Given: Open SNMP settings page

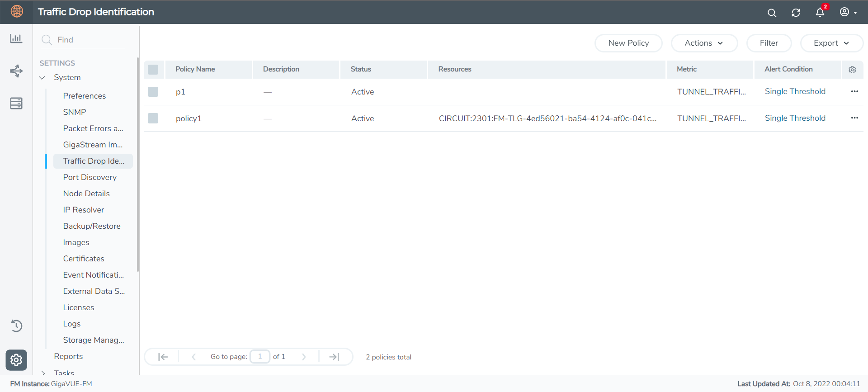Looking at the screenshot, I should (75, 112).
